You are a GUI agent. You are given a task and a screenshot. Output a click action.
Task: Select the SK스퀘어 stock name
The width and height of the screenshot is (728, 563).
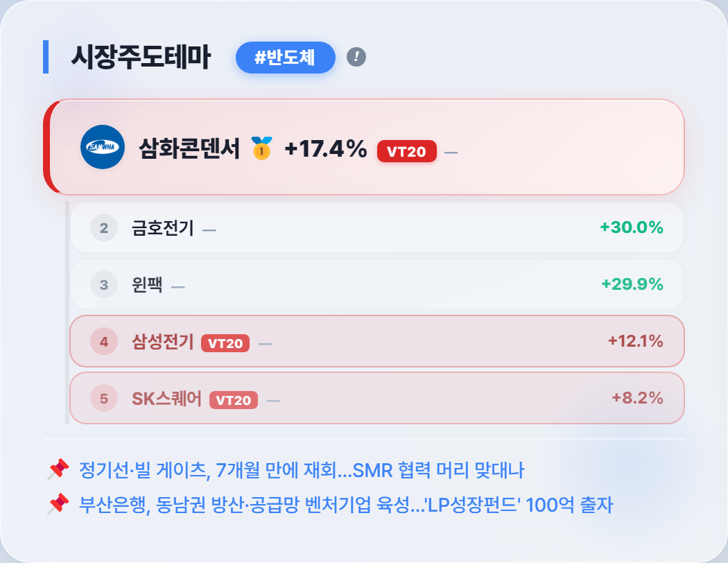point(166,399)
